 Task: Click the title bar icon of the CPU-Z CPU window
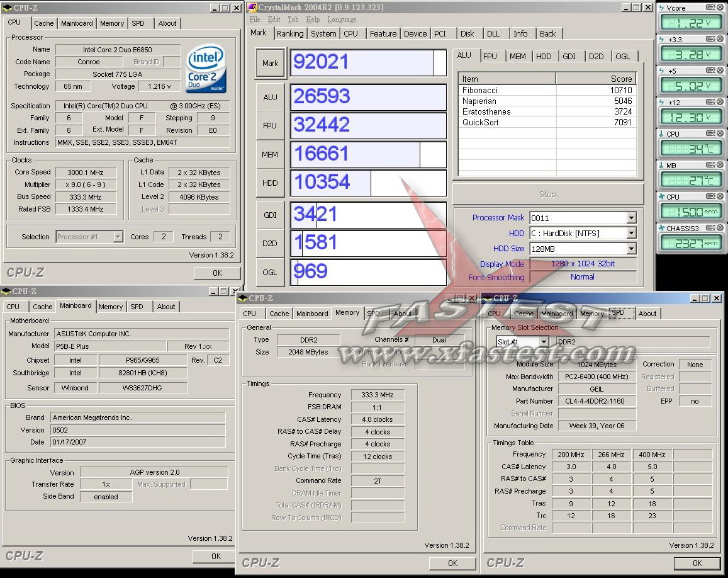click(8, 8)
